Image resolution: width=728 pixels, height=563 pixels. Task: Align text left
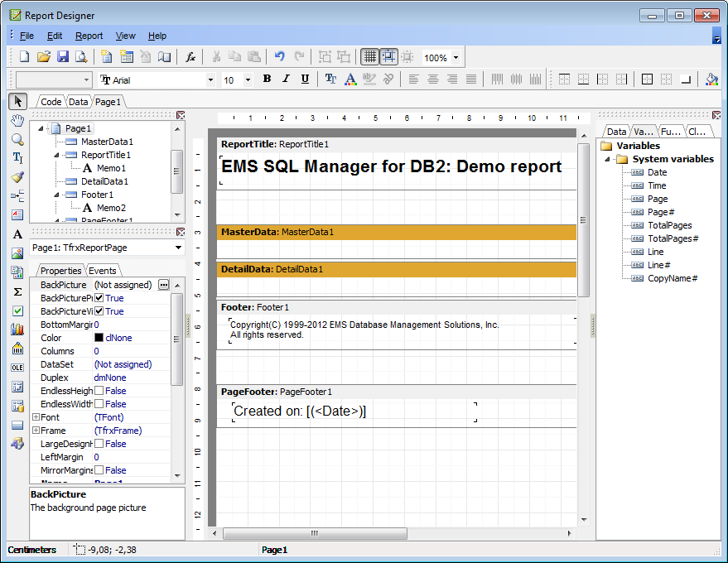[x=413, y=79]
